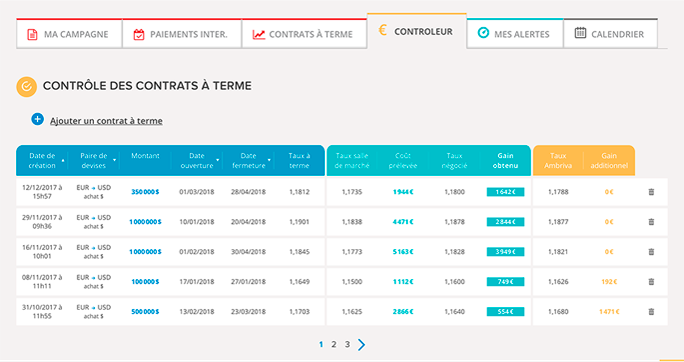684x362 pixels.
Task: Click the 1944 € cost value
Action: coord(403,192)
